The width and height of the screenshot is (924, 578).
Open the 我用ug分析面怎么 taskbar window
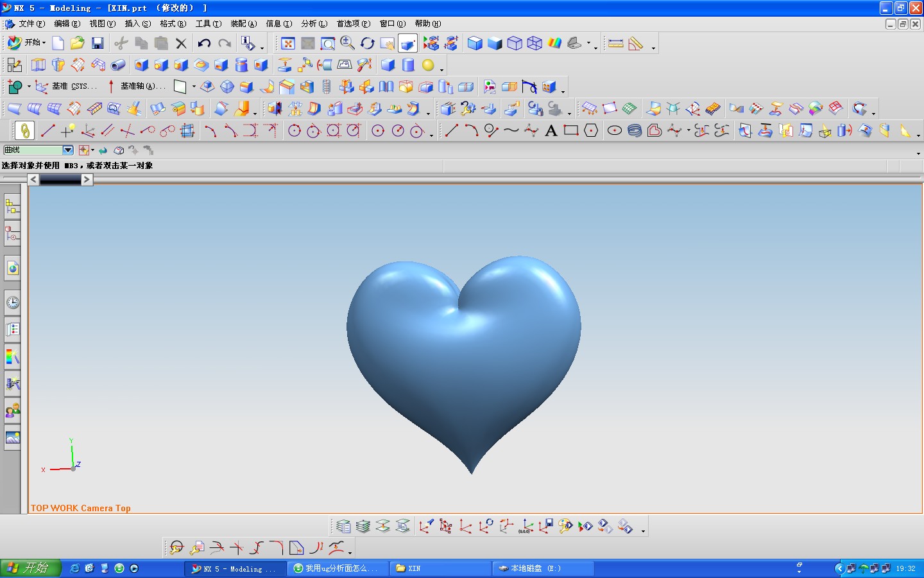coord(338,568)
